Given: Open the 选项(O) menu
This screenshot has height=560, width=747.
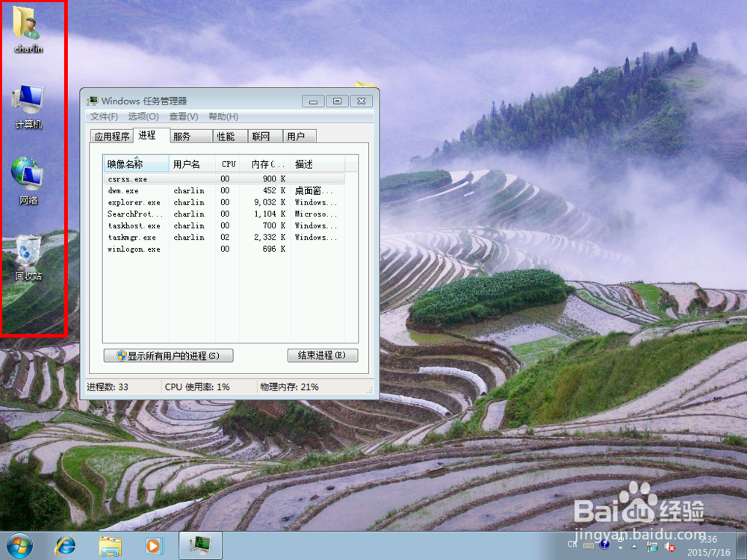Looking at the screenshot, I should (143, 116).
